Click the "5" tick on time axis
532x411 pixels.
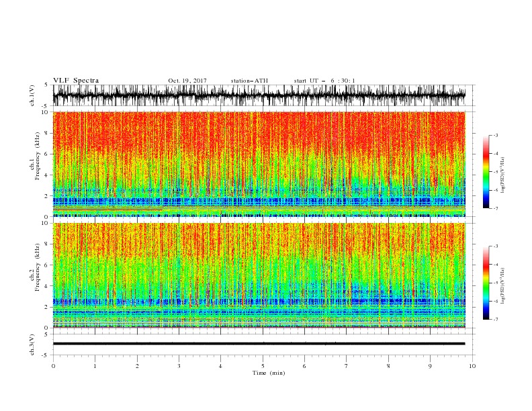(263, 366)
